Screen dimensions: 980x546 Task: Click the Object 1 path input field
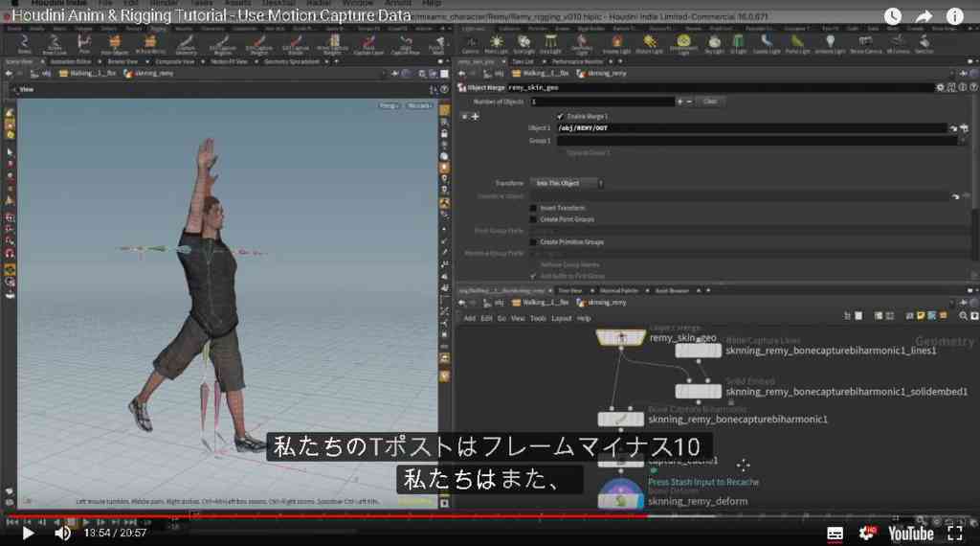[x=752, y=128]
